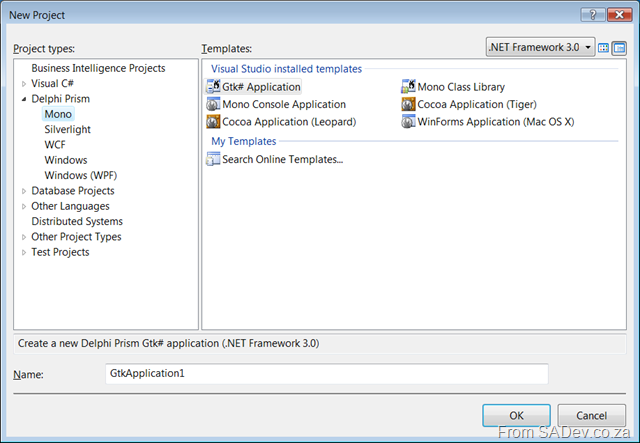Viewport: 640px width, 443px height.
Task: Select the Gtk# Application template icon
Action: [213, 87]
